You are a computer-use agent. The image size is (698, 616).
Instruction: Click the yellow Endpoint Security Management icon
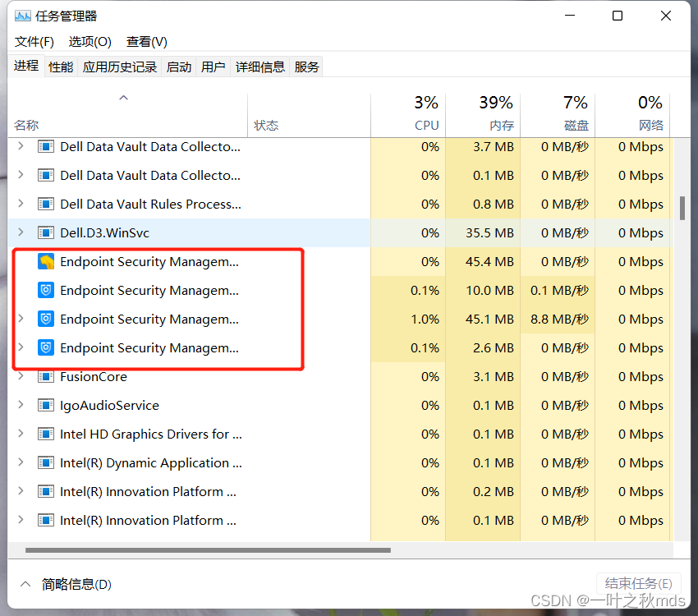tap(46, 262)
